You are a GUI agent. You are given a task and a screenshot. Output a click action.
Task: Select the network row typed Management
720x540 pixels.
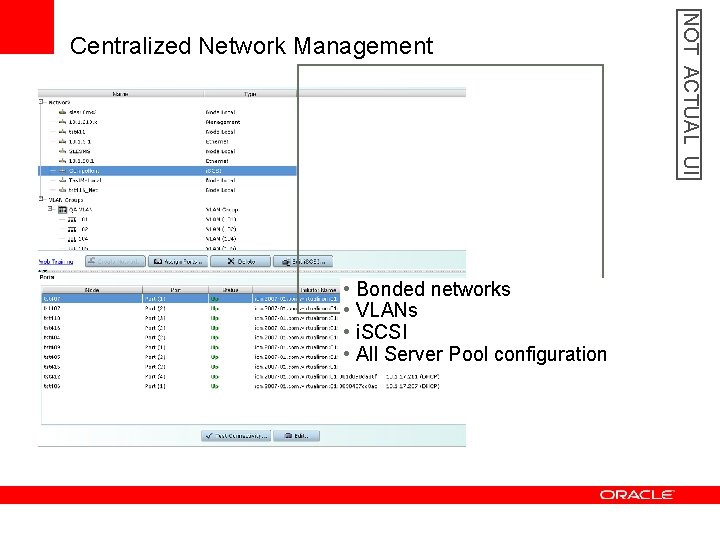pos(167,122)
